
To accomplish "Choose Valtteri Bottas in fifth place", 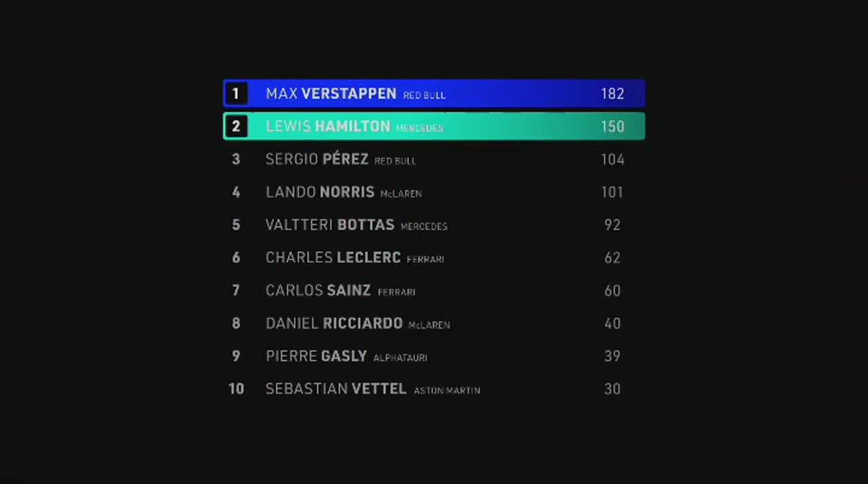I will pyautogui.click(x=330, y=225).
